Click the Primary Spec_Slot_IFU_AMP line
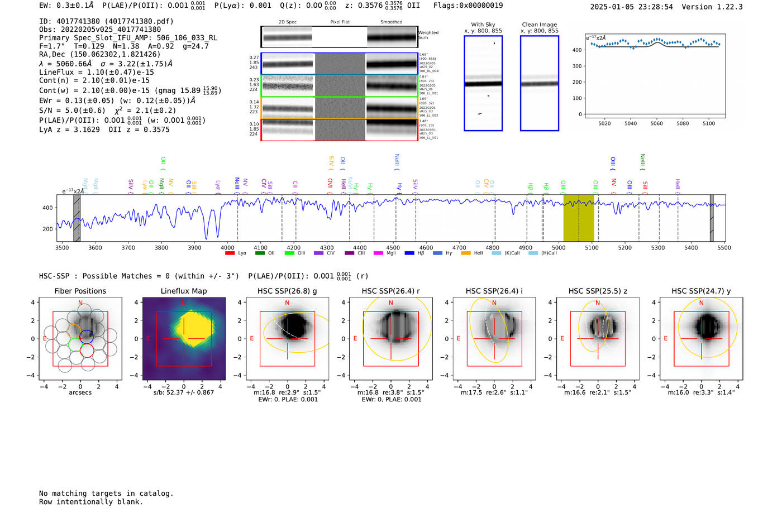Screen dimensions: 782x532 pyautogui.click(x=128, y=38)
